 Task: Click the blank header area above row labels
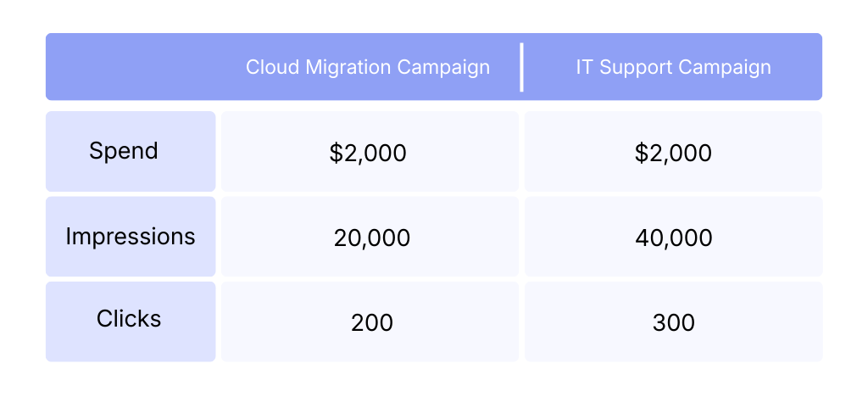(131, 67)
